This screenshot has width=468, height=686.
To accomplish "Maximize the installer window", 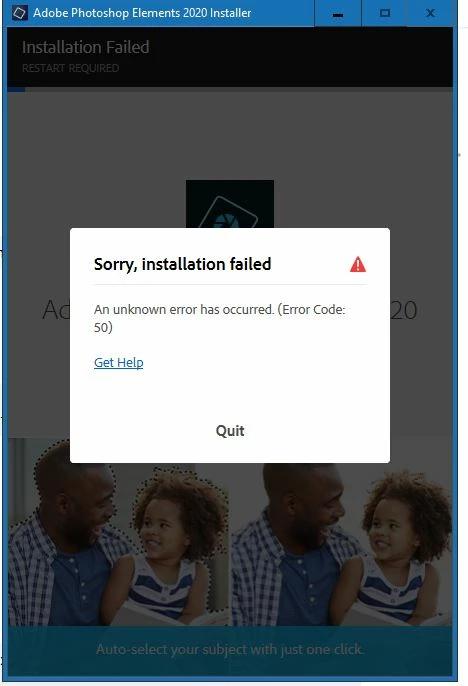I will [x=384, y=13].
